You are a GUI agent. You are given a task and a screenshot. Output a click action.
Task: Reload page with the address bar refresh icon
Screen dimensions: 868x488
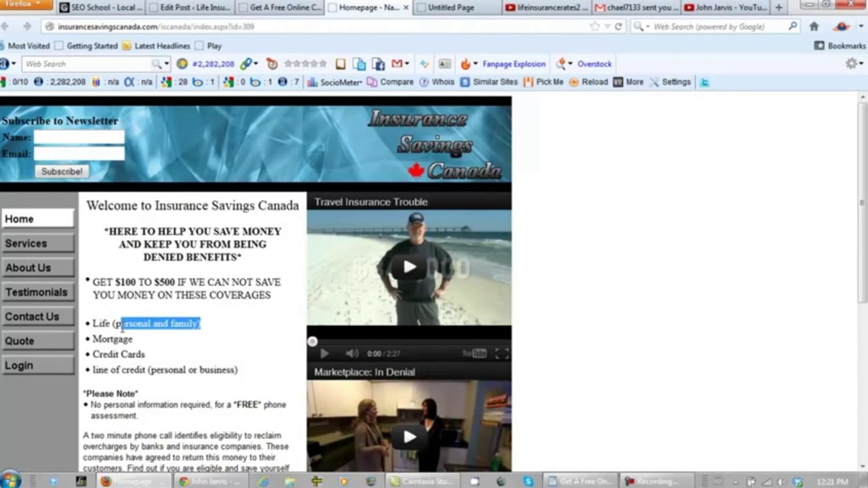click(x=618, y=26)
